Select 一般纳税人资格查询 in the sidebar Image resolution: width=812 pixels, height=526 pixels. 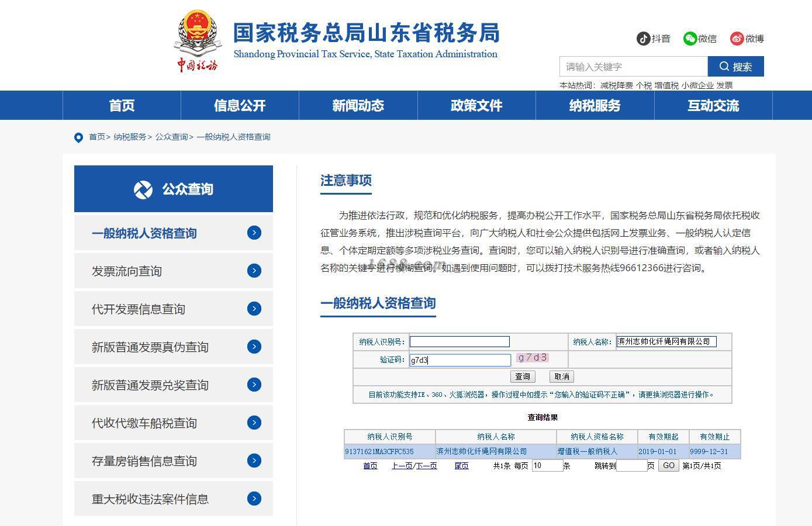point(174,233)
